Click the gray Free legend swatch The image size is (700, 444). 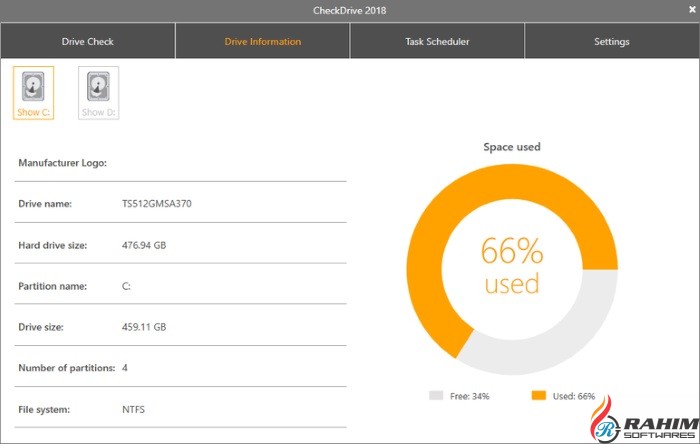point(436,396)
